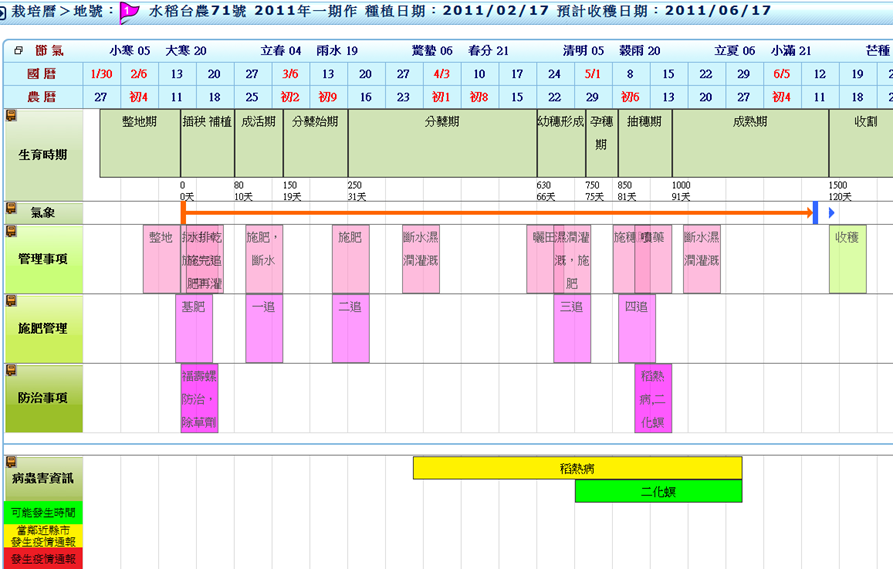Screen dimensions: 895x569
Task: Open the 稻熱病,二化螟 control block
Action: 653,398
